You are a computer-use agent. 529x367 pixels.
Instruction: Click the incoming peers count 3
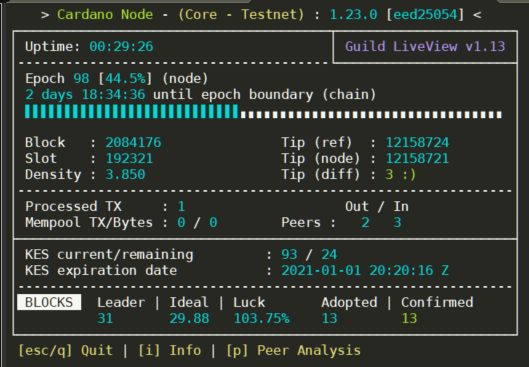pyautogui.click(x=397, y=223)
